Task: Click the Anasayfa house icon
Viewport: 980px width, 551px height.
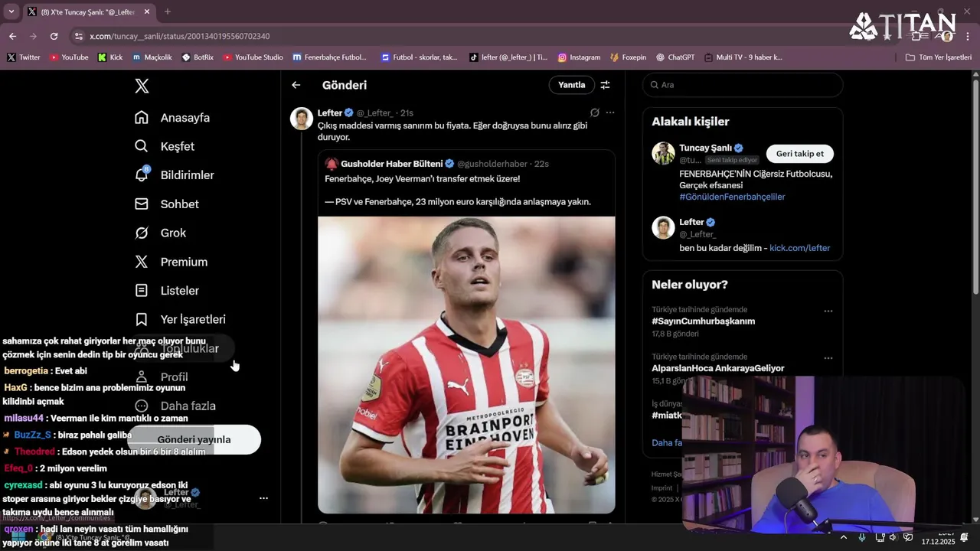Action: click(142, 117)
